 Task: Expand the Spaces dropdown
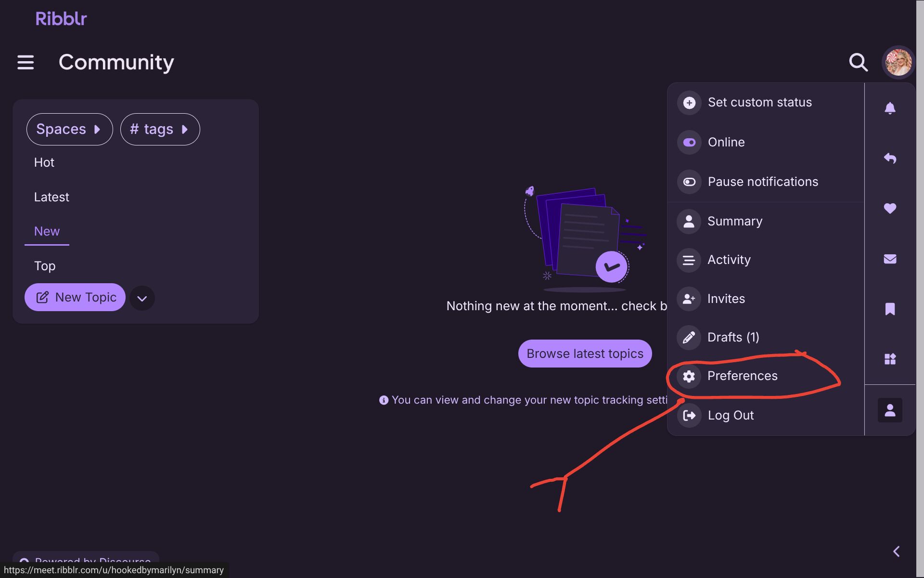point(69,129)
